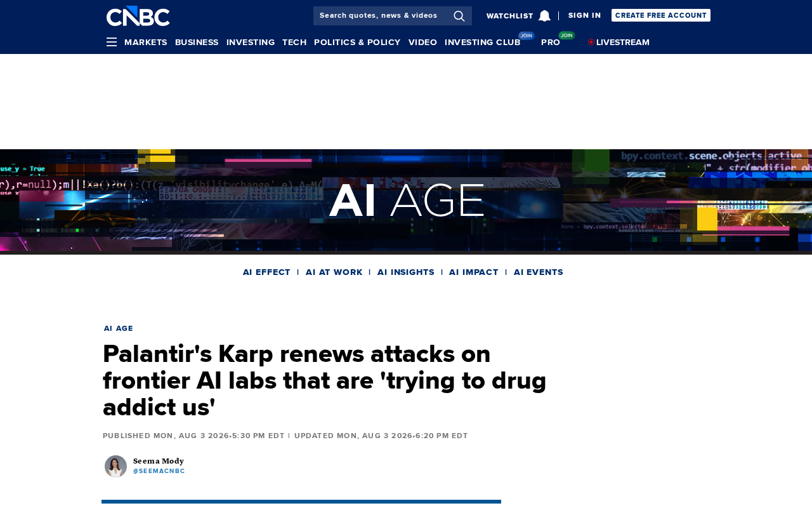The image size is (812, 508).
Task: Go to AI INSIGHTS section
Action: [406, 272]
